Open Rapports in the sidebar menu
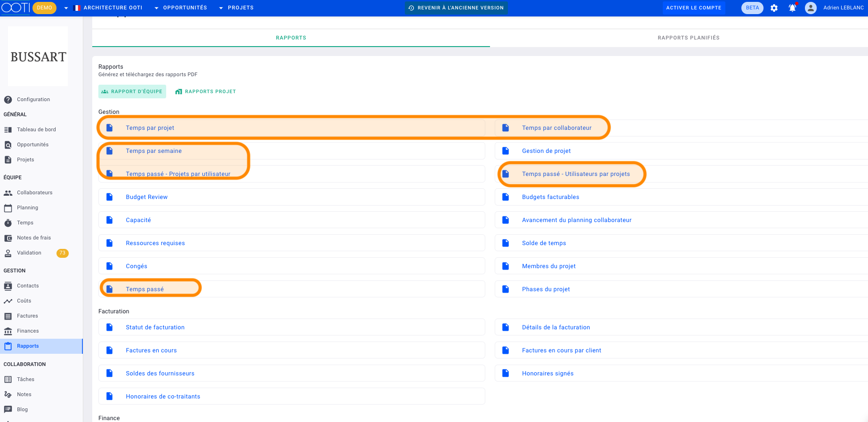 click(x=41, y=346)
